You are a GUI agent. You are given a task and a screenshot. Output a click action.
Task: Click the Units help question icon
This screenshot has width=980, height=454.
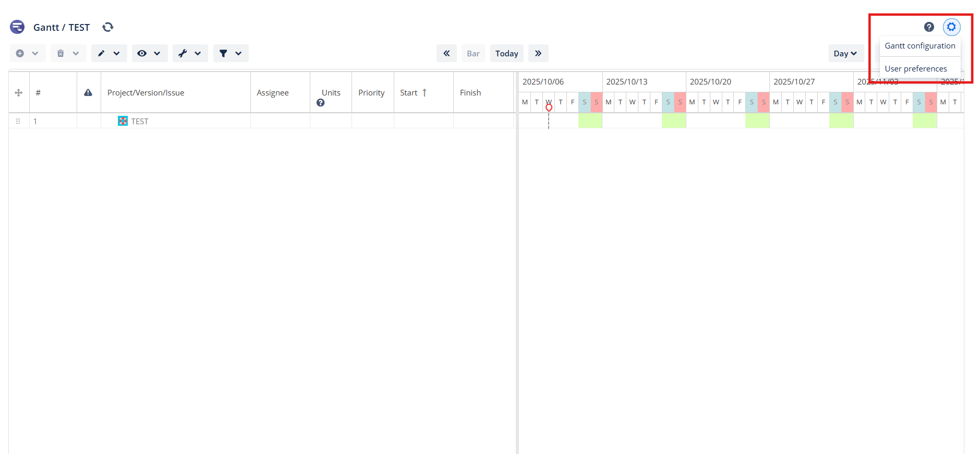(321, 103)
